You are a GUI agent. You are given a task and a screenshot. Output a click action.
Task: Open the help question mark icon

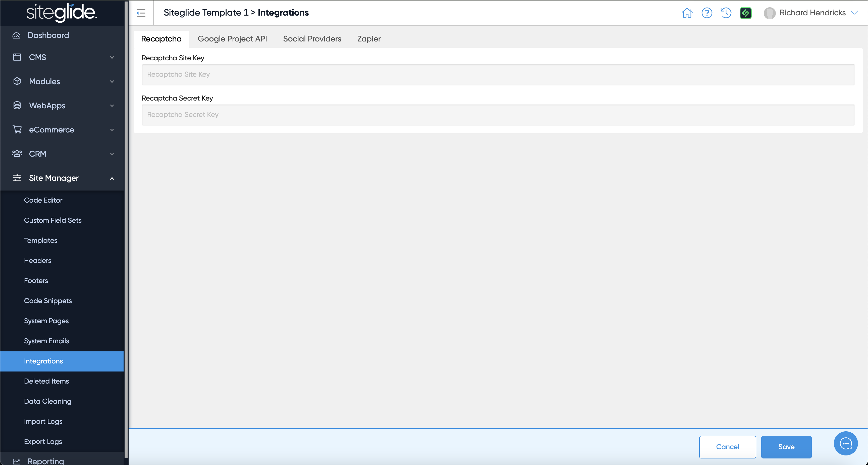[x=707, y=13]
